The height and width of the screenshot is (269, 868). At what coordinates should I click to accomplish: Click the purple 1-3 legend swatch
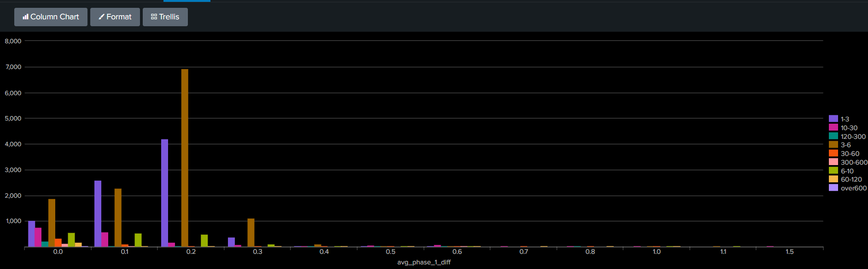click(833, 119)
